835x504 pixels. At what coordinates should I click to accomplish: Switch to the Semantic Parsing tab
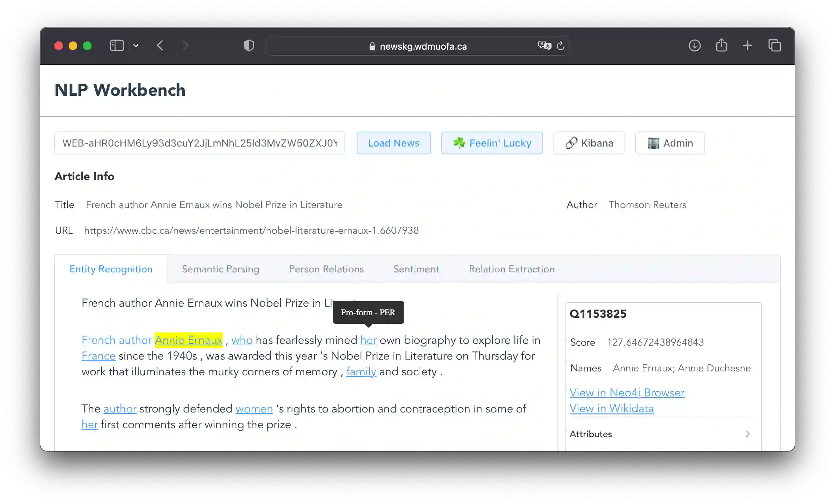pyautogui.click(x=221, y=269)
